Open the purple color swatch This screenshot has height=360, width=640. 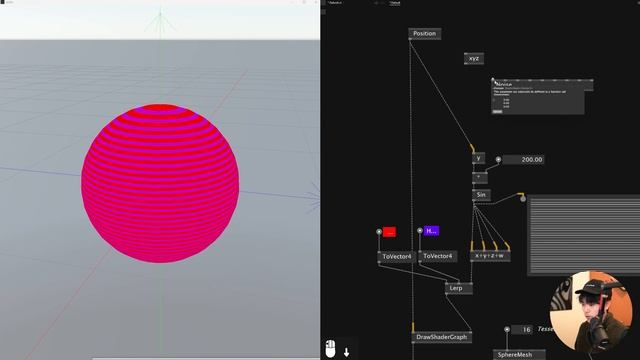pos(431,231)
